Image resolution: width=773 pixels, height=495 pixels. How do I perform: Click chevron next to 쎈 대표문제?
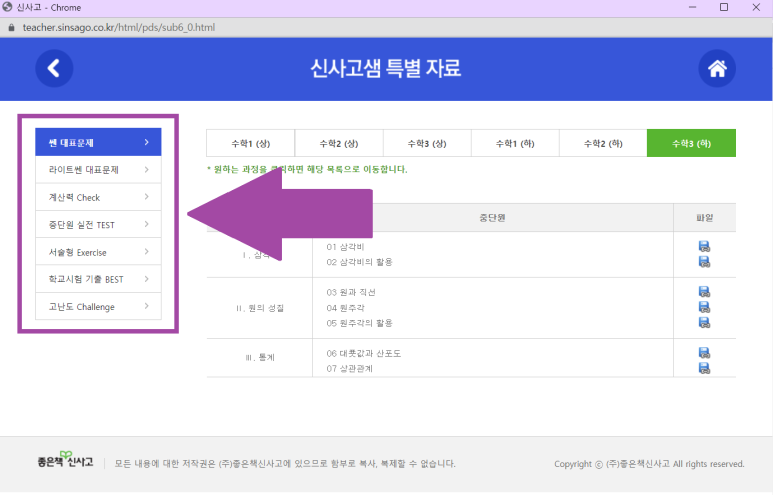[x=146, y=142]
